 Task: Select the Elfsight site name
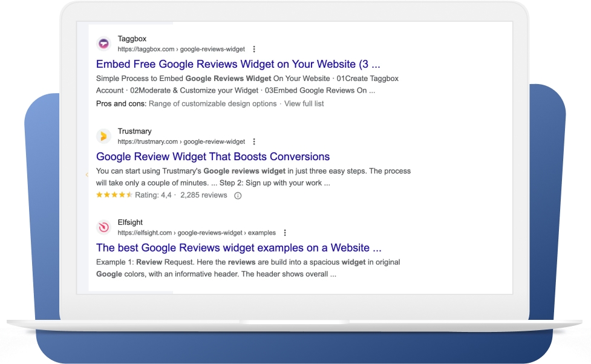(130, 223)
